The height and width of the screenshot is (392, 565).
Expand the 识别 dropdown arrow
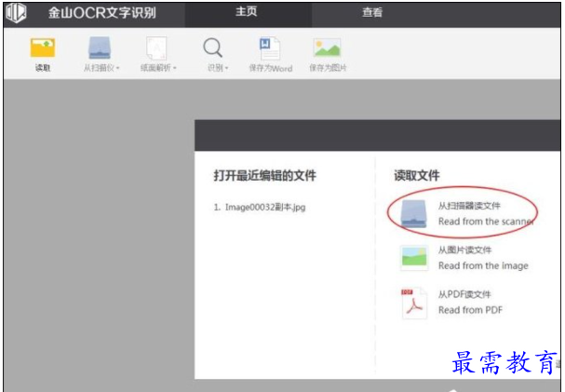tap(226, 68)
